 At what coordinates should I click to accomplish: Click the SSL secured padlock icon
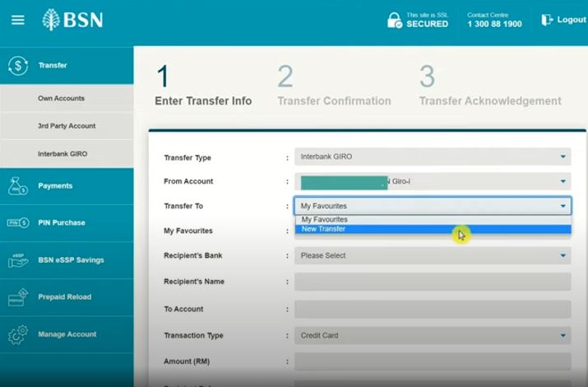click(x=395, y=20)
